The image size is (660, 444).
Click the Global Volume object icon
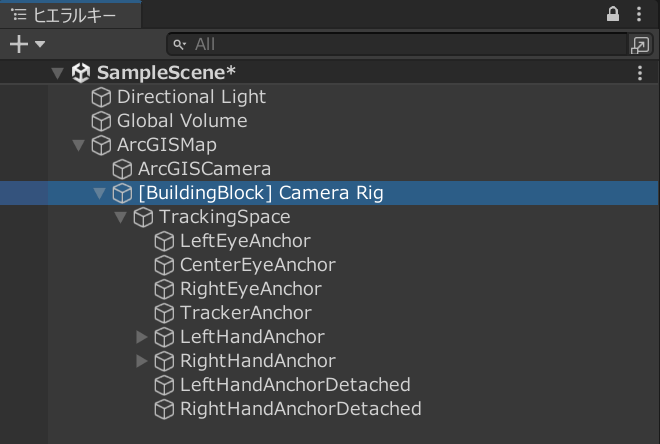101,121
